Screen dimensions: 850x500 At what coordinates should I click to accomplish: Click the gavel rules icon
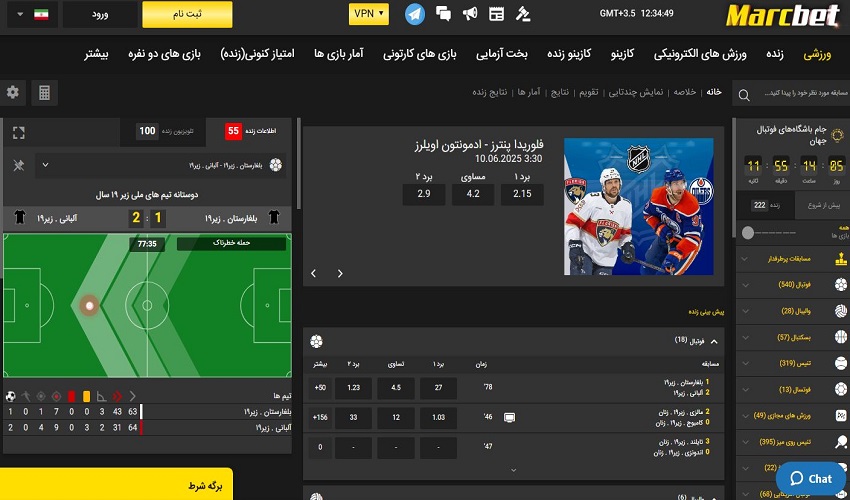point(523,14)
